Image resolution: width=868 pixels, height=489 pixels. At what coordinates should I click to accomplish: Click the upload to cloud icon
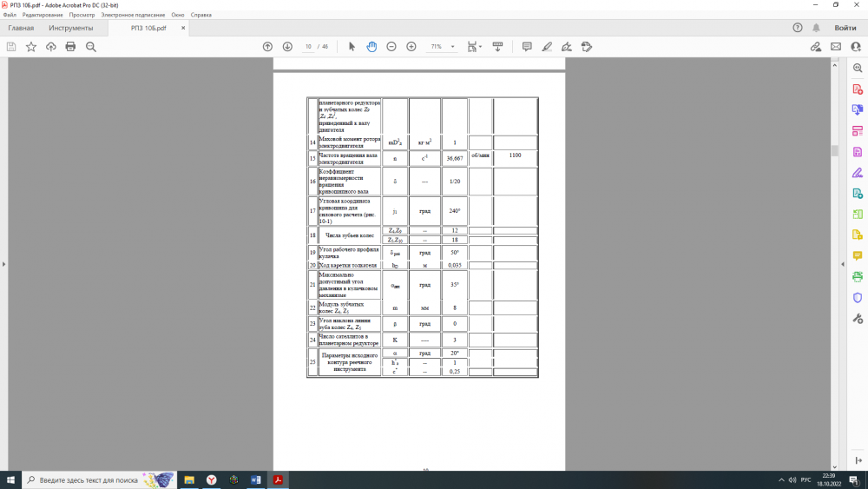(51, 47)
